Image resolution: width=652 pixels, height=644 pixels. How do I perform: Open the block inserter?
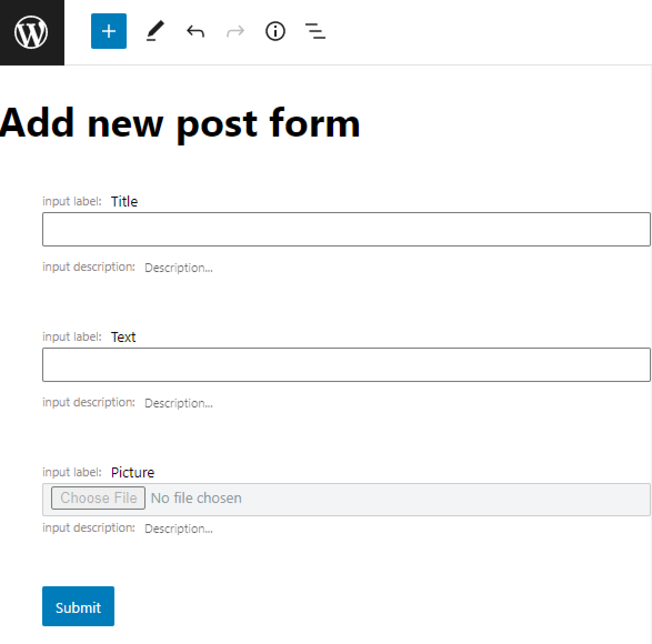coord(108,32)
